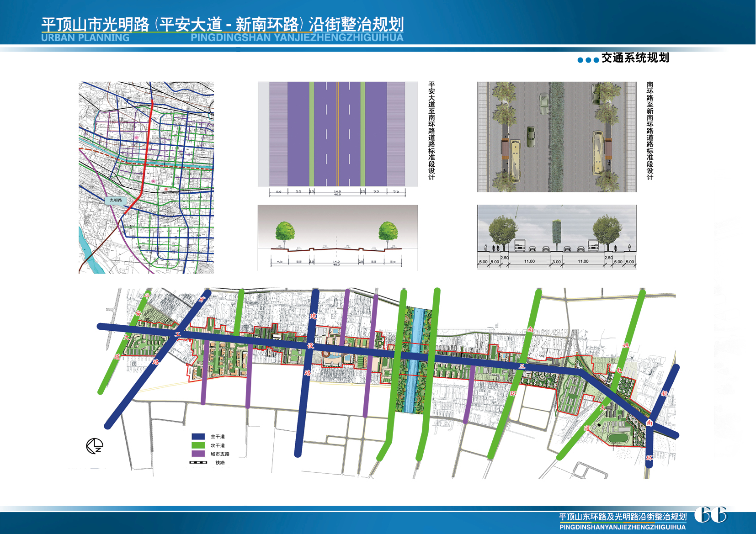Open the tree cross-section diagram below the purple plan
This screenshot has width=756, height=534.
(x=338, y=238)
